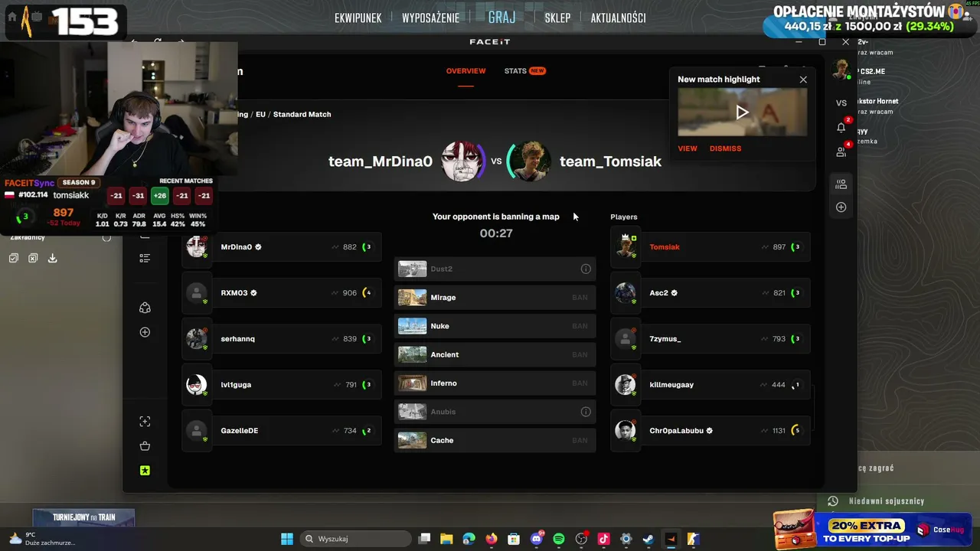The height and width of the screenshot is (551, 980).
Task: Select the OVERVIEW tab
Action: click(x=465, y=70)
